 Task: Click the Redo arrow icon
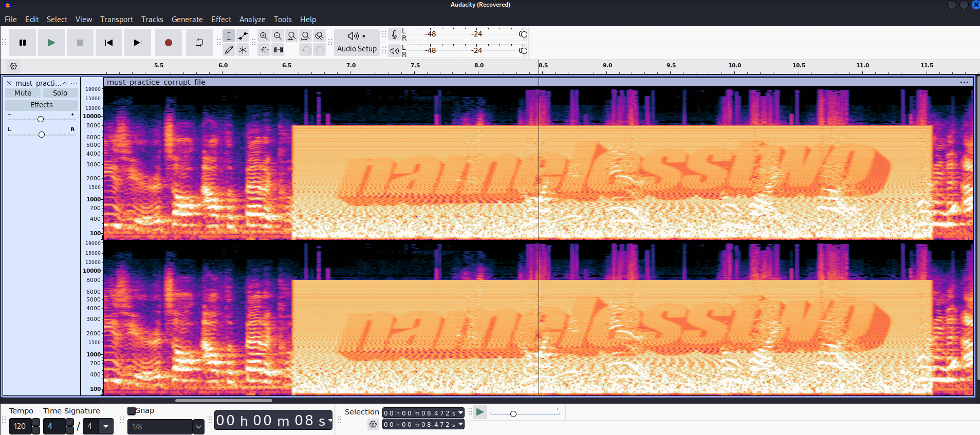(x=320, y=50)
